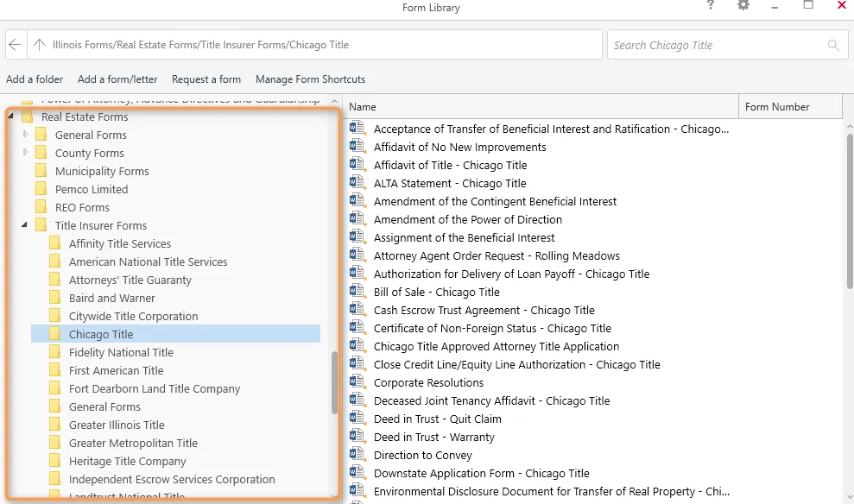Click the search magnifier icon
Viewport: 854px width, 504px height.
coord(833,45)
